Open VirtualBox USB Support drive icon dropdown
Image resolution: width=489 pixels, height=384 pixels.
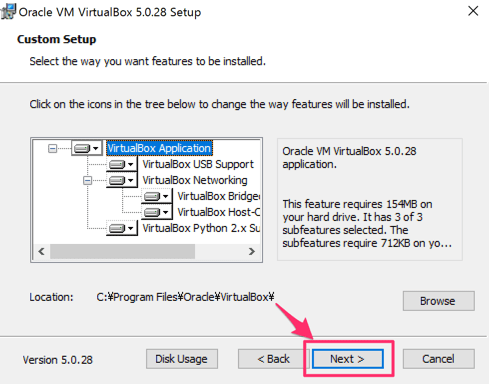(x=121, y=164)
